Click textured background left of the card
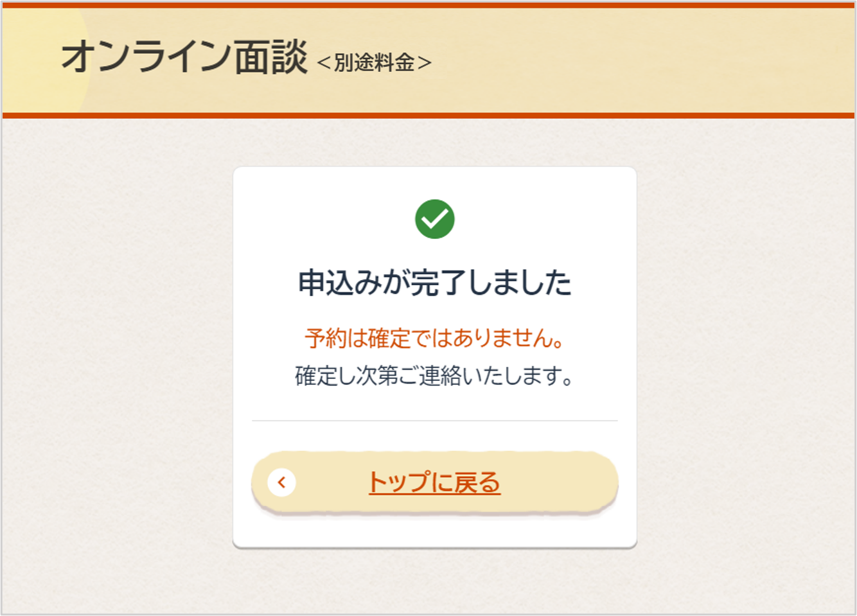The height and width of the screenshot is (616, 857). [116, 353]
